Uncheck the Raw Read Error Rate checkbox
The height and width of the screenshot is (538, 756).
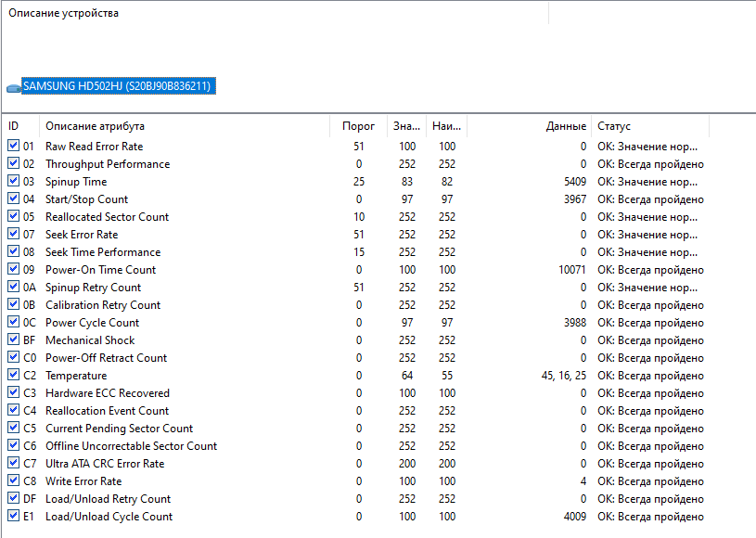click(13, 147)
